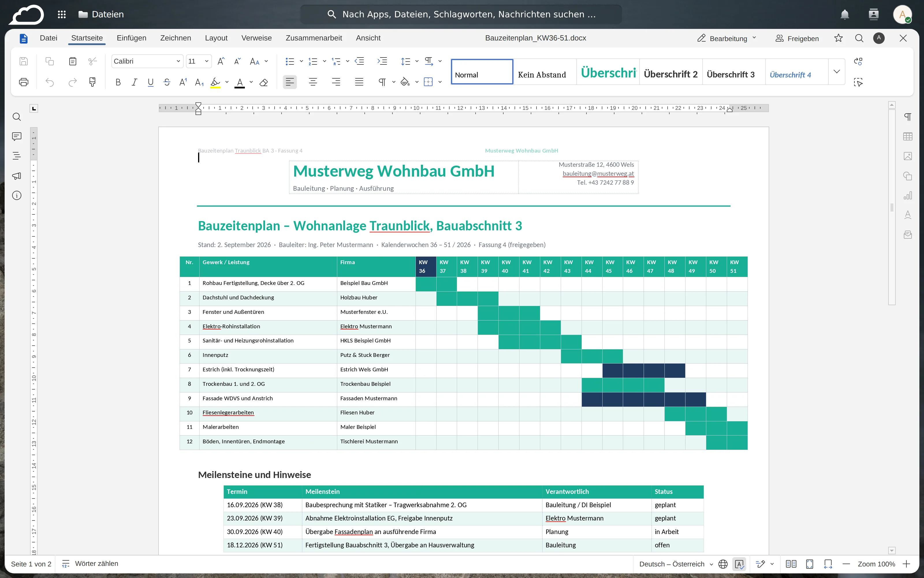Click the Paste clipboard icon
The image size is (924, 578).
72,61
